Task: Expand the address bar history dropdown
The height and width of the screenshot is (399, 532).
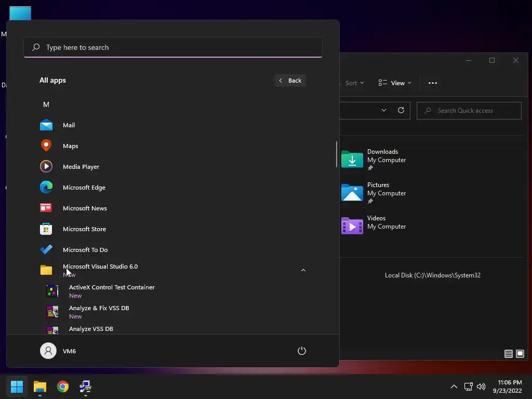Action: coord(384,110)
